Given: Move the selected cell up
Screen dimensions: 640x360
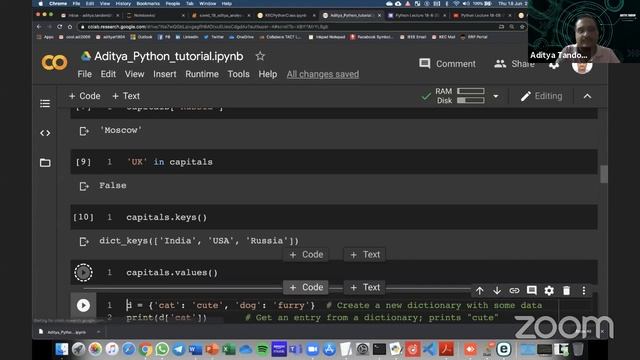Looking at the screenshot, I should tap(480, 291).
